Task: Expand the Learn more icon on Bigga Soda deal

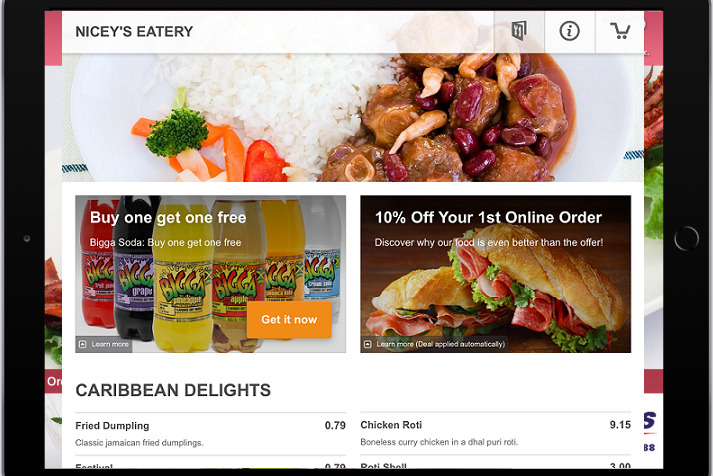Action: tap(83, 344)
